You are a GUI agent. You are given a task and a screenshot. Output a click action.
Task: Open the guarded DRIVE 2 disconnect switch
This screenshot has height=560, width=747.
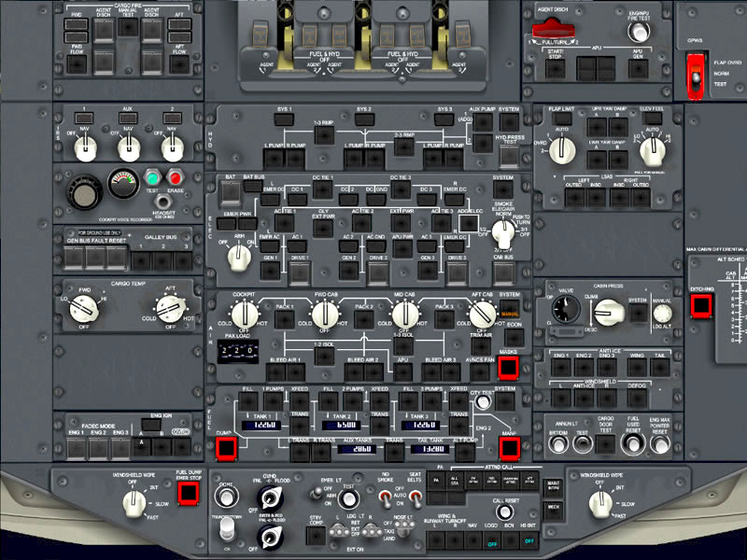(378, 273)
